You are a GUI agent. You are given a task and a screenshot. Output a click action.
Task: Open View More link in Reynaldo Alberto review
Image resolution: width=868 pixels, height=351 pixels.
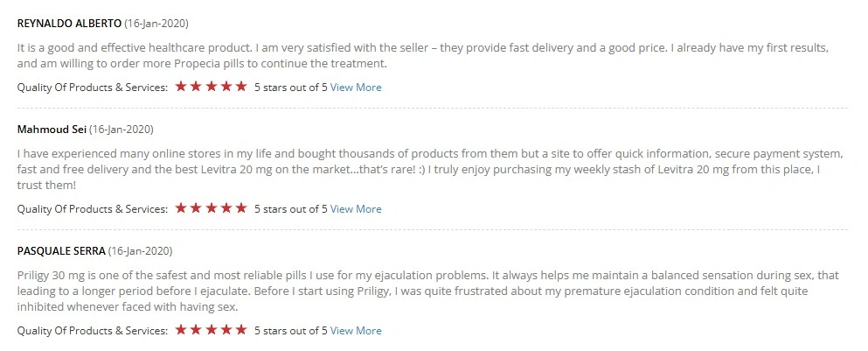click(x=356, y=87)
